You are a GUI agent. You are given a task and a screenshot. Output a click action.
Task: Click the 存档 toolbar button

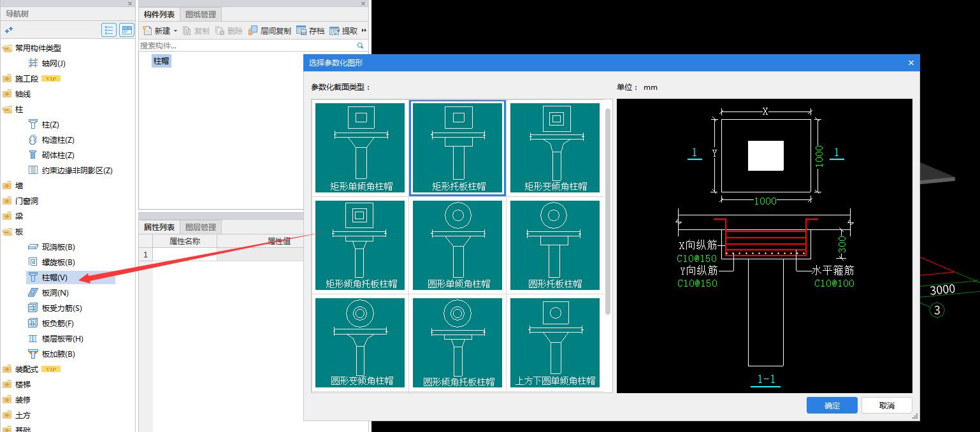tap(311, 30)
